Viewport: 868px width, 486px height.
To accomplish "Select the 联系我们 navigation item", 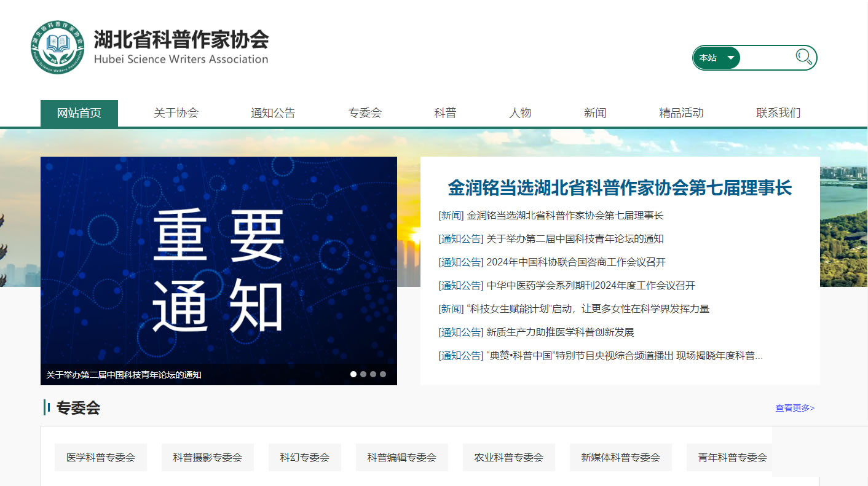I will [x=778, y=113].
